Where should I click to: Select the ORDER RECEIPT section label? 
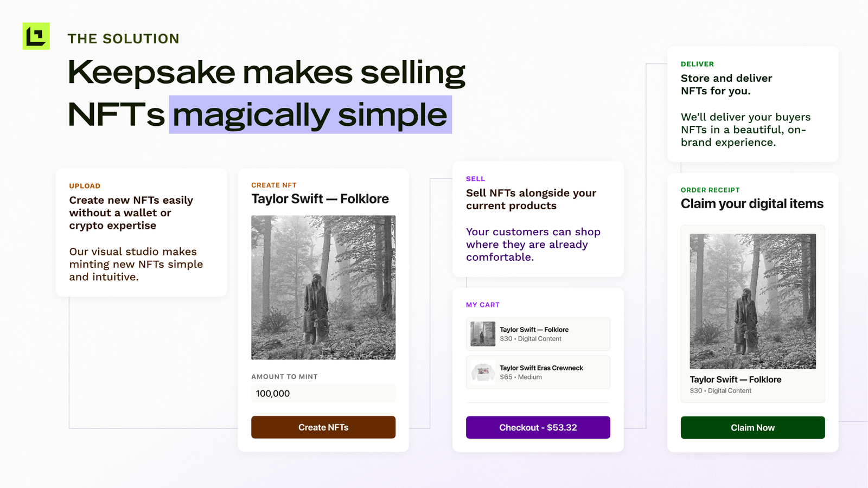[x=711, y=190]
